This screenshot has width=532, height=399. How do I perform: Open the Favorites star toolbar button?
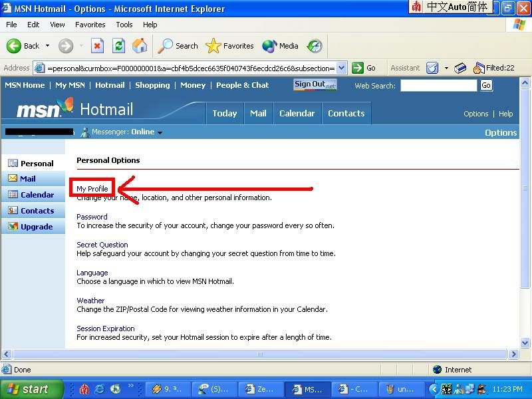coord(229,46)
